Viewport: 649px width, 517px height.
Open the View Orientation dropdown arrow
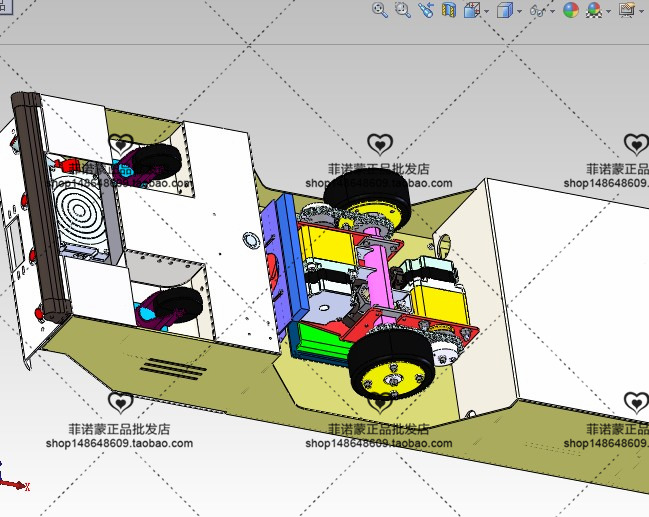coord(486,11)
